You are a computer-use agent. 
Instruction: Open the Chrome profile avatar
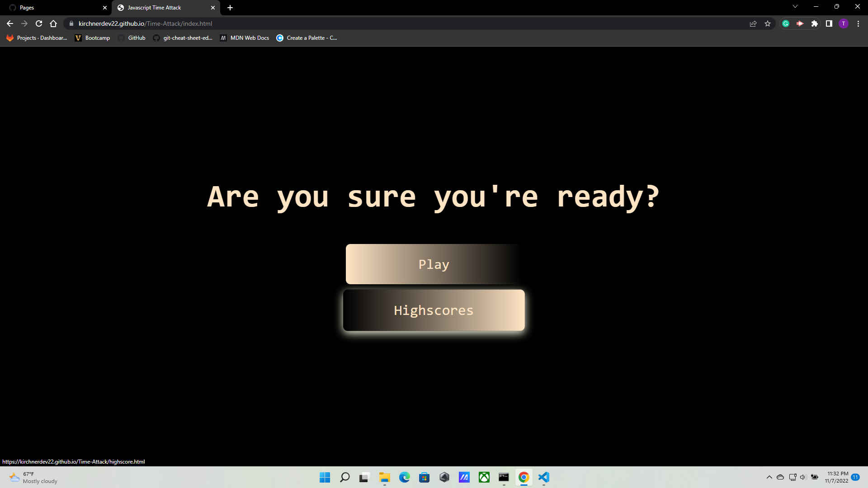pyautogui.click(x=844, y=23)
